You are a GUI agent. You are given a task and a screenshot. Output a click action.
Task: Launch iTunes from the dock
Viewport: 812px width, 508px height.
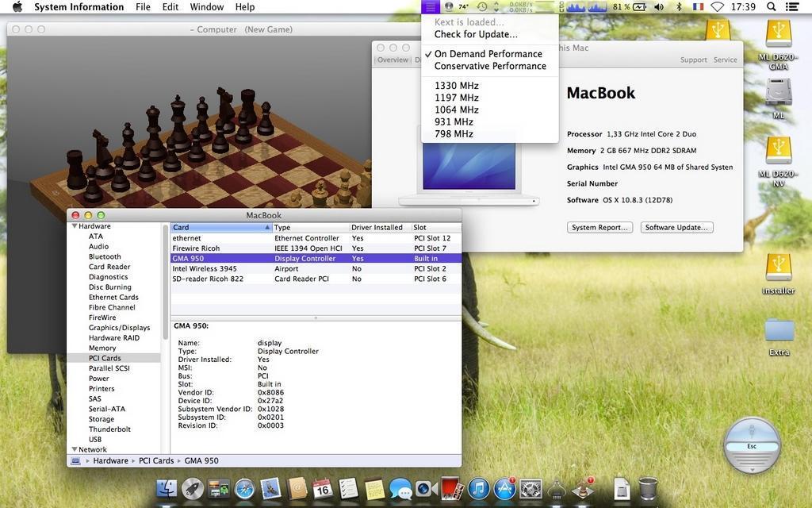coord(478,488)
